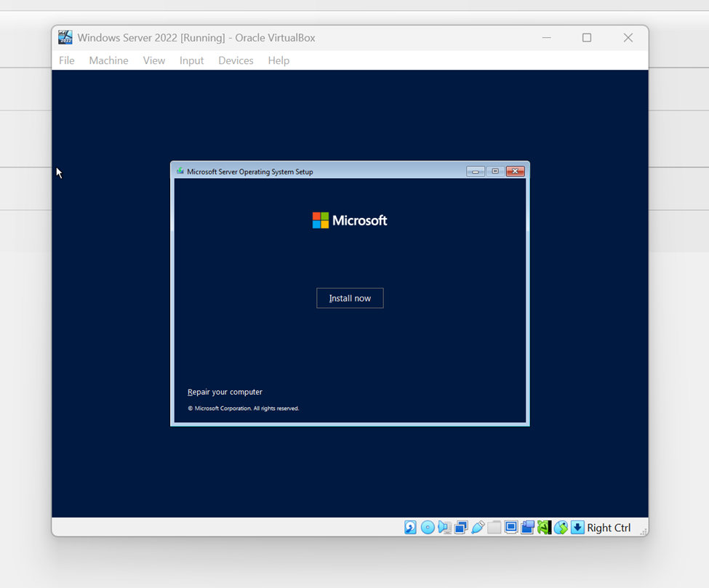Minimize the VirtualBox window
The image size is (709, 588).
pos(547,38)
